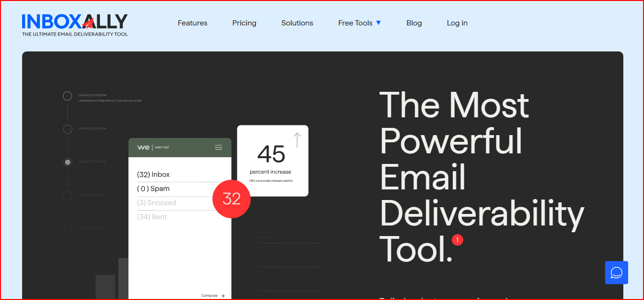Open the chat widget bubble
644x300 pixels.
pos(617,273)
